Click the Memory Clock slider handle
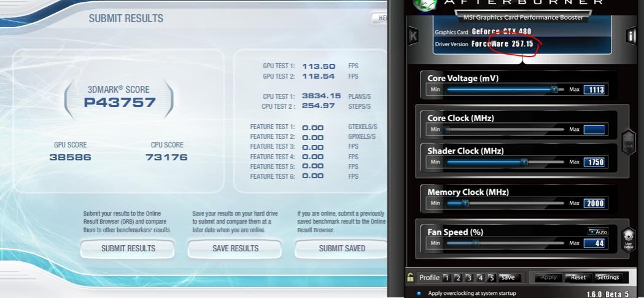Screen dimensions: 644x298 465,203
